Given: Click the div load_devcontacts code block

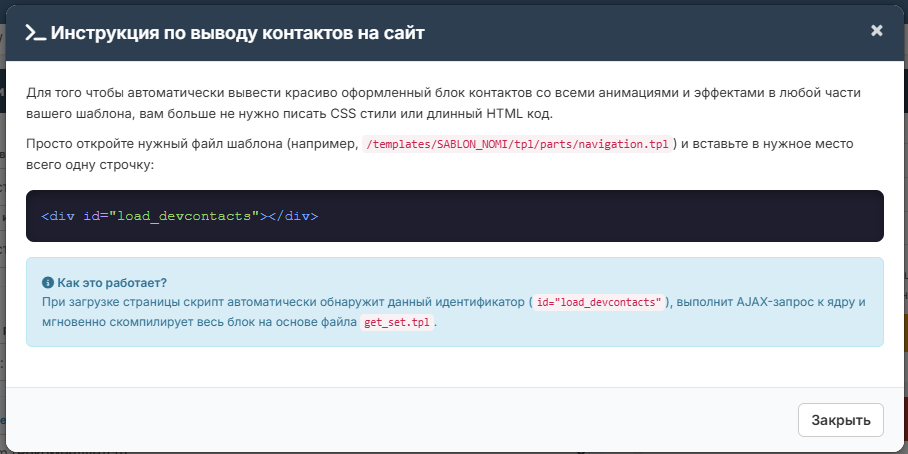Looking at the screenshot, I should tap(455, 216).
